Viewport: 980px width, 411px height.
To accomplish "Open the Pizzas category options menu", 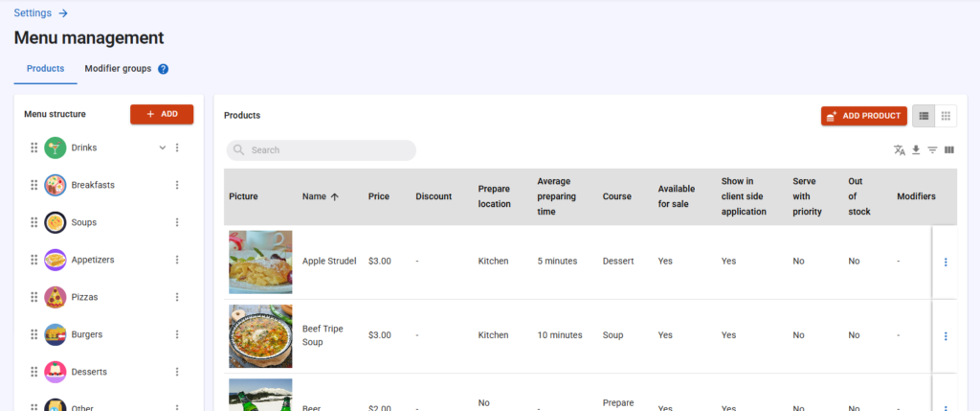I will tap(177, 297).
